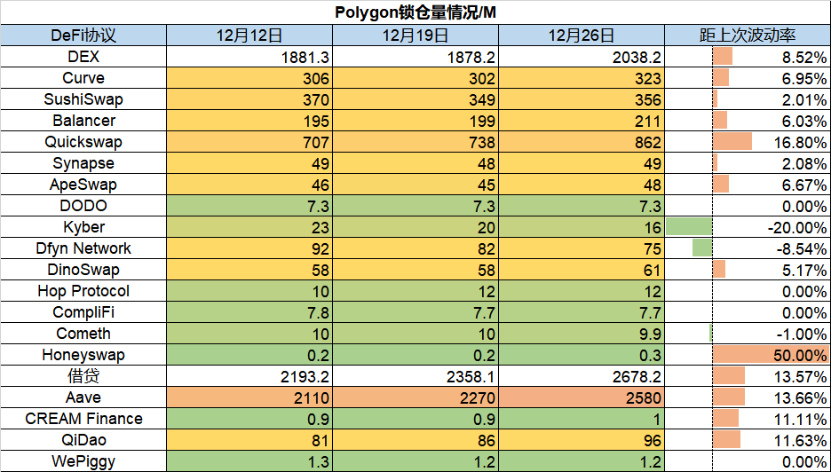
Task: Click the 'Curve' protocol cell
Action: (83, 78)
